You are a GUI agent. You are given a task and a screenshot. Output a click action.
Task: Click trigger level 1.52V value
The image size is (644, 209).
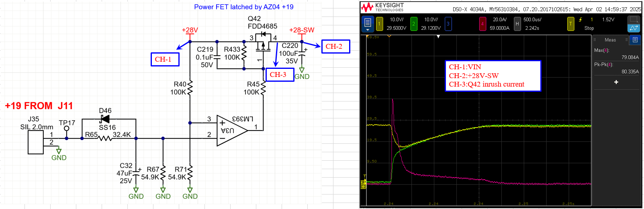(608, 20)
